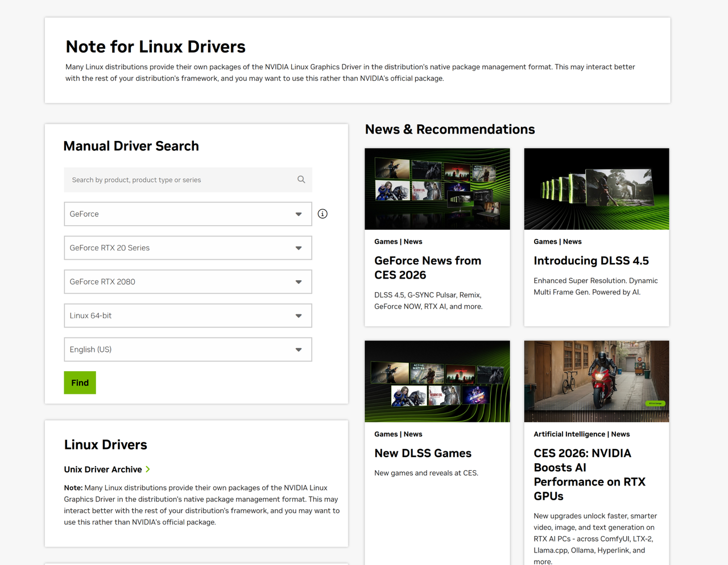Open product type info icon
The height and width of the screenshot is (565, 728).
click(322, 214)
